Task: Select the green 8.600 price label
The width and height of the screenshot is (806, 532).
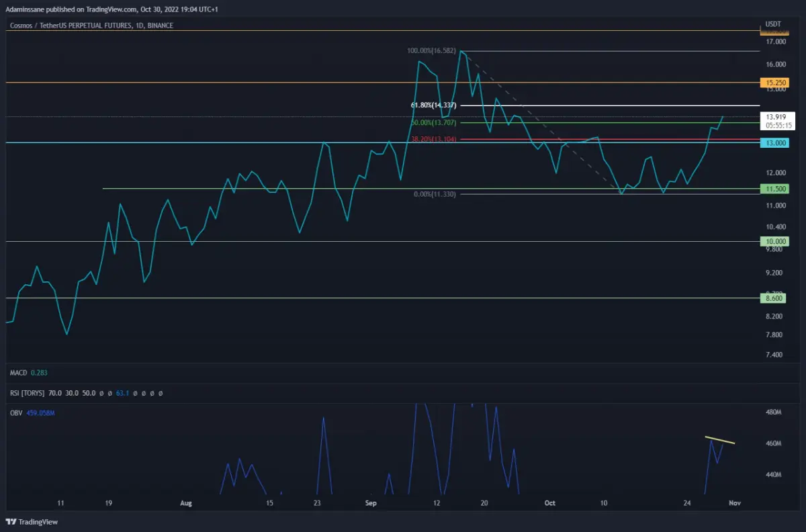Action: point(774,298)
